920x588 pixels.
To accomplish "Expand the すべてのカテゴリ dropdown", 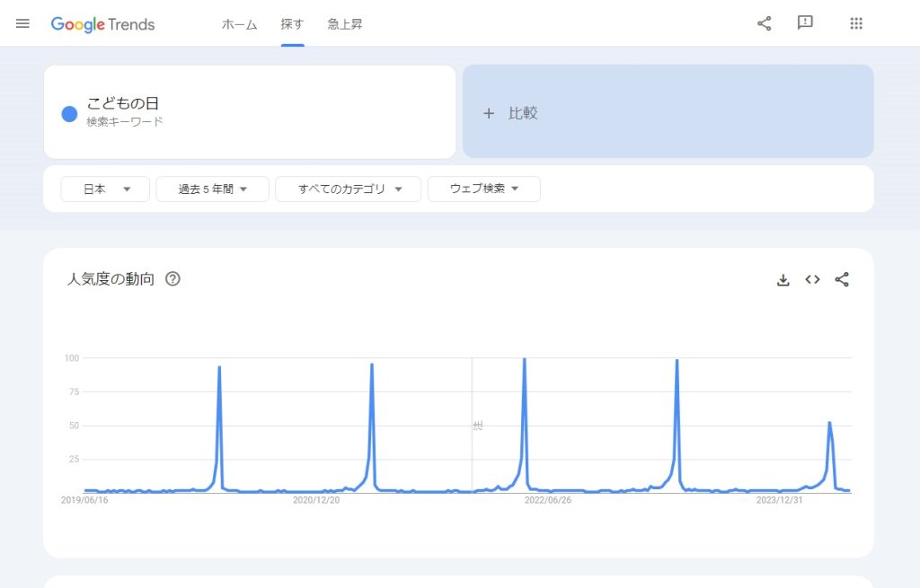I will [x=349, y=189].
